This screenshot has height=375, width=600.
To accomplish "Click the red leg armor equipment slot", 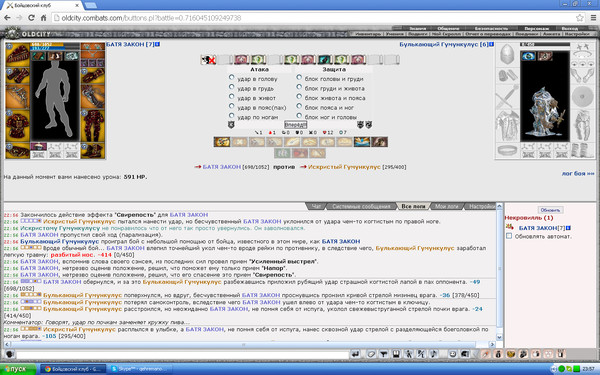I will (x=93, y=126).
